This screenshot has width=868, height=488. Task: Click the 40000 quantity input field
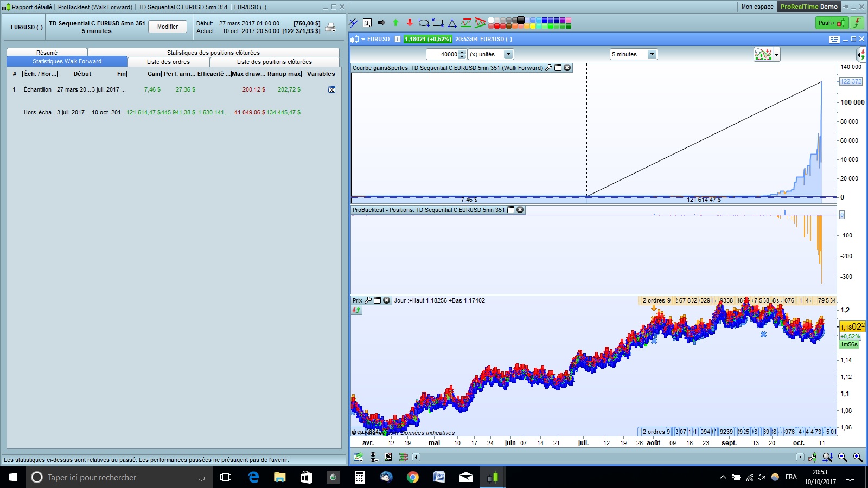click(442, 54)
